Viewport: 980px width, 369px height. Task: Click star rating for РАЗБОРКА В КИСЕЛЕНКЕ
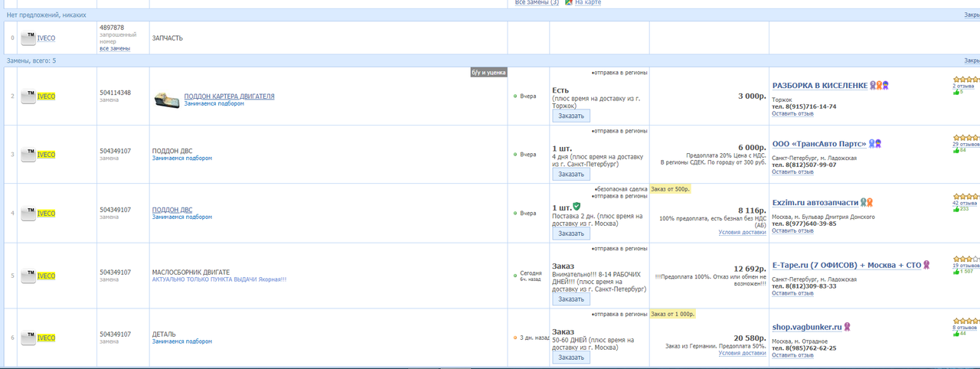966,79
